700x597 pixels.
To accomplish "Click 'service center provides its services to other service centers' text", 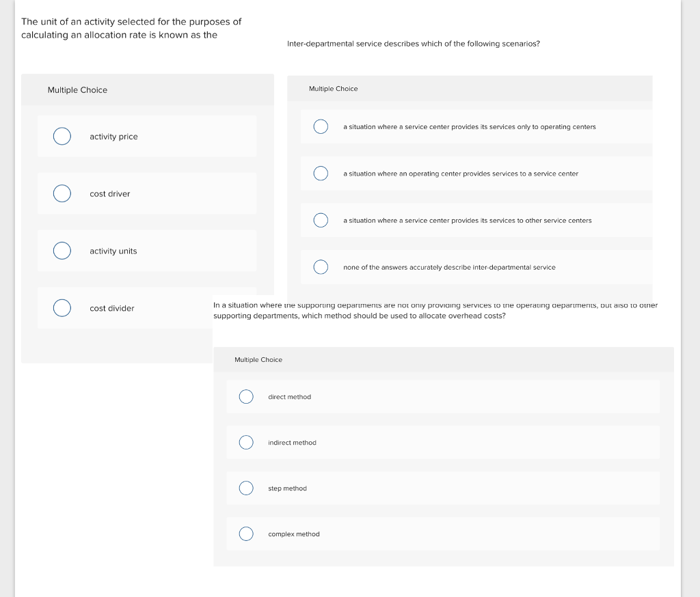I will click(468, 221).
